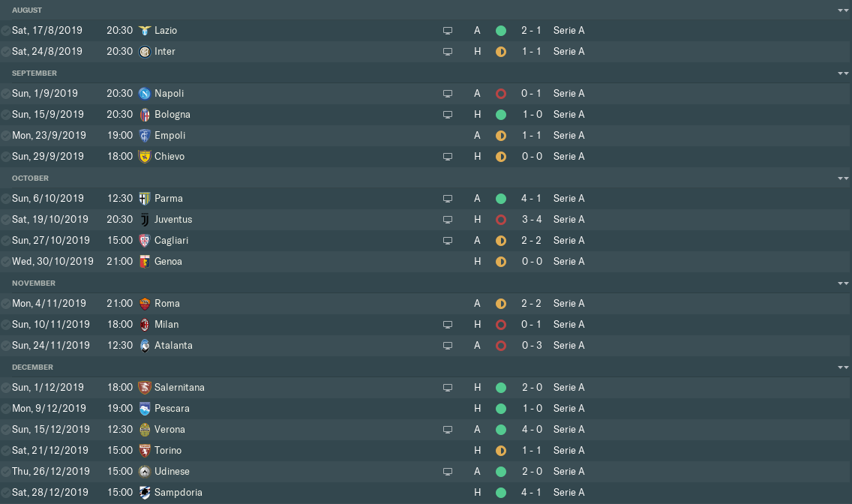Click the green win indicator for the Pescara match

click(x=501, y=409)
